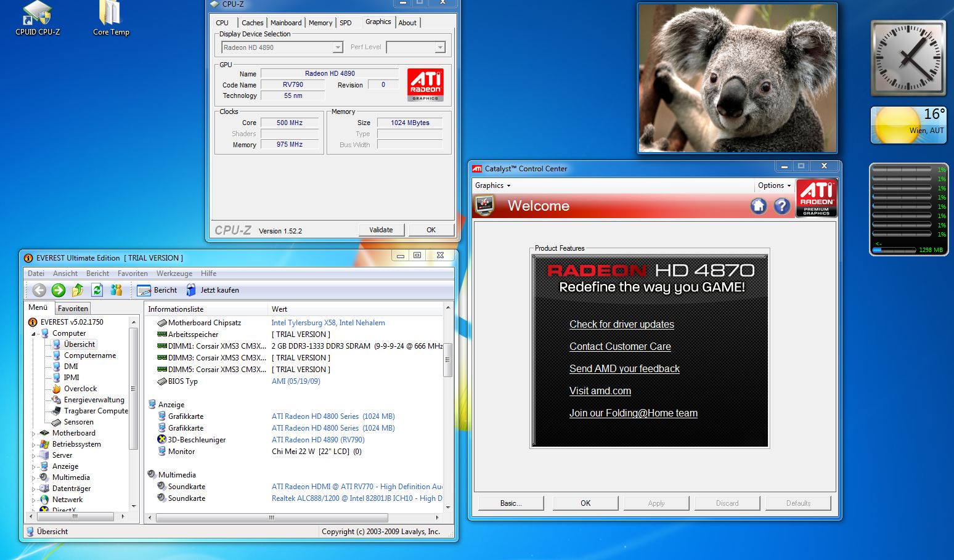Select Computername in EVEREST tree

(x=90, y=355)
